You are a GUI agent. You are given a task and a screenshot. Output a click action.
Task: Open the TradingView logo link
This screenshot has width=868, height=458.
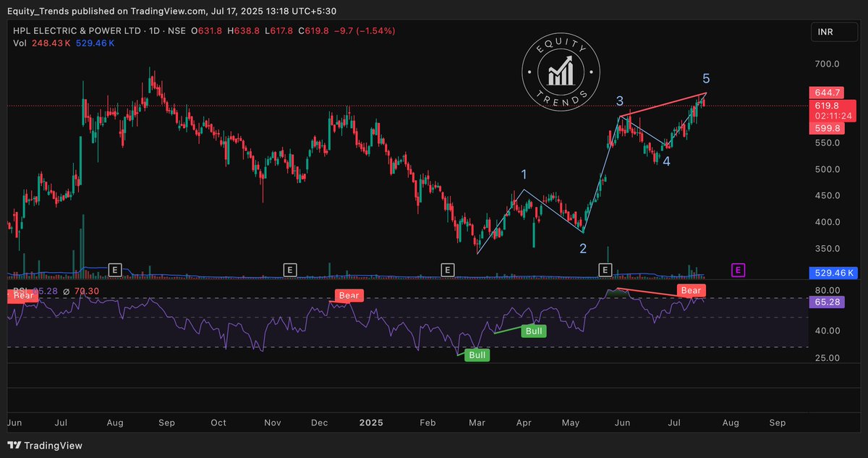(45, 446)
